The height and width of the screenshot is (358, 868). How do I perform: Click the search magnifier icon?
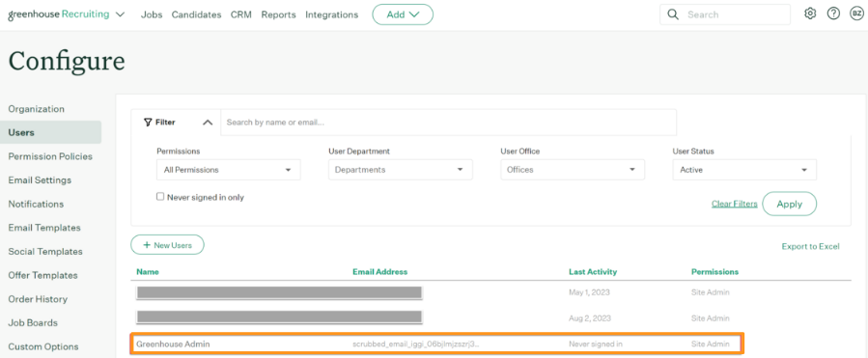click(673, 14)
